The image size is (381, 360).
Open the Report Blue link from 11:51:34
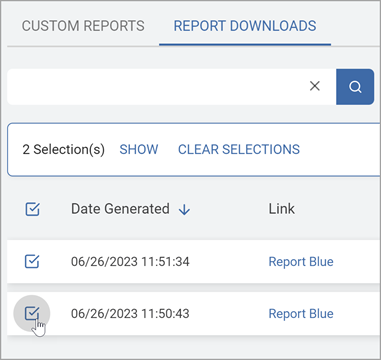[x=301, y=262]
